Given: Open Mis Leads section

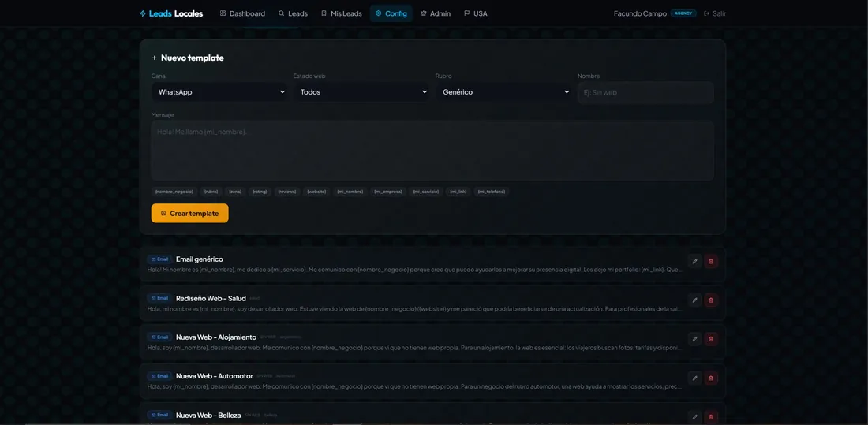Looking at the screenshot, I should [x=342, y=13].
